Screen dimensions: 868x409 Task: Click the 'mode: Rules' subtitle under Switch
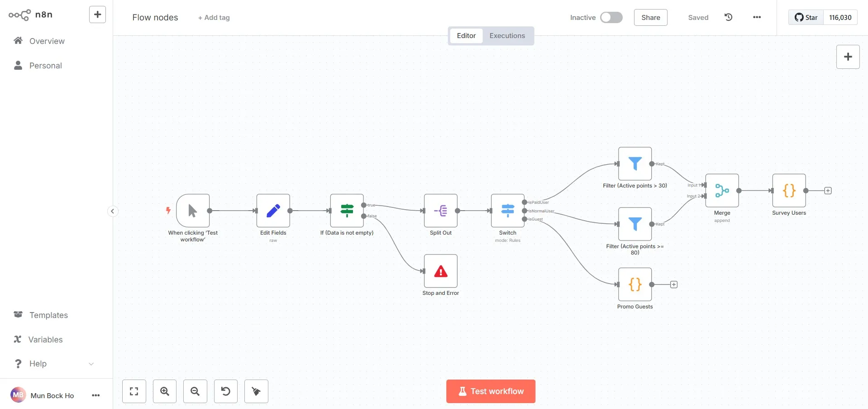(508, 241)
